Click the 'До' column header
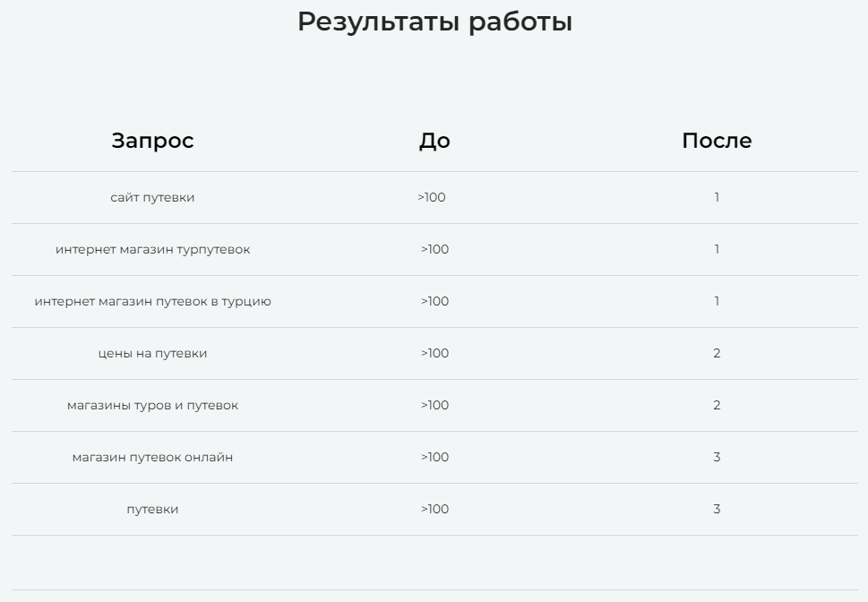Viewport: 868px width, 602px height. tap(434, 141)
